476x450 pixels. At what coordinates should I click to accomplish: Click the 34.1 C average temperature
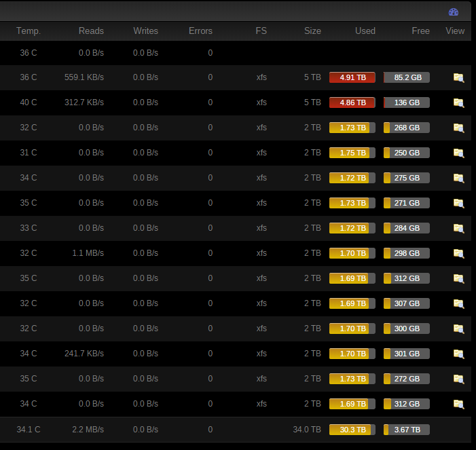tap(29, 430)
